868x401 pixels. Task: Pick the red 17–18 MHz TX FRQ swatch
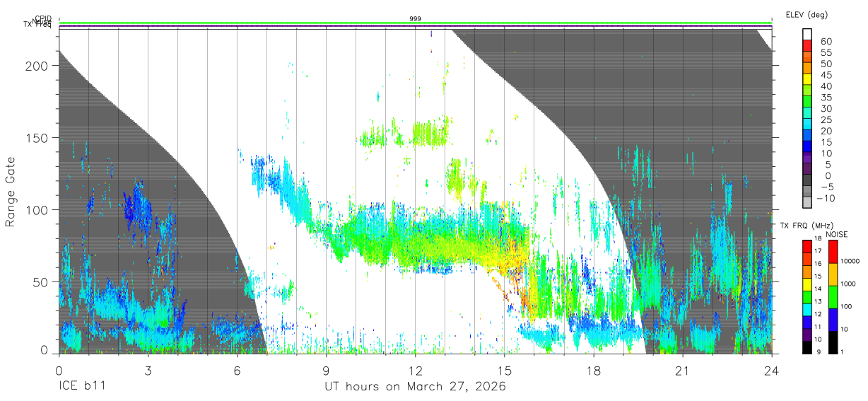[807, 246]
